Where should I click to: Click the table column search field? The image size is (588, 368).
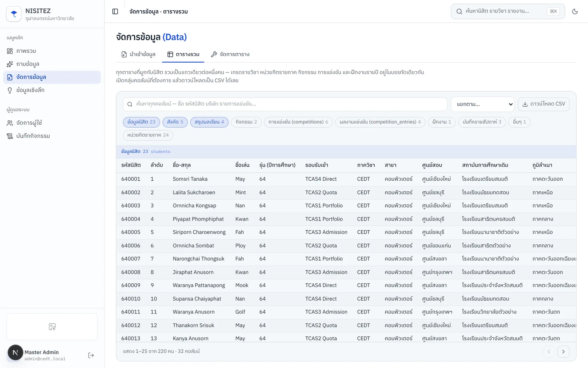coord(285,104)
